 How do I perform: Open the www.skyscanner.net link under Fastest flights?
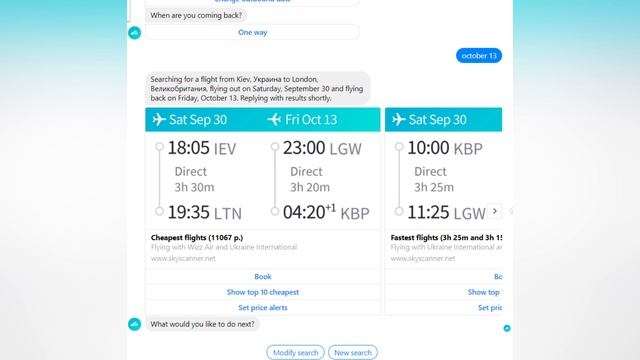pos(422,258)
